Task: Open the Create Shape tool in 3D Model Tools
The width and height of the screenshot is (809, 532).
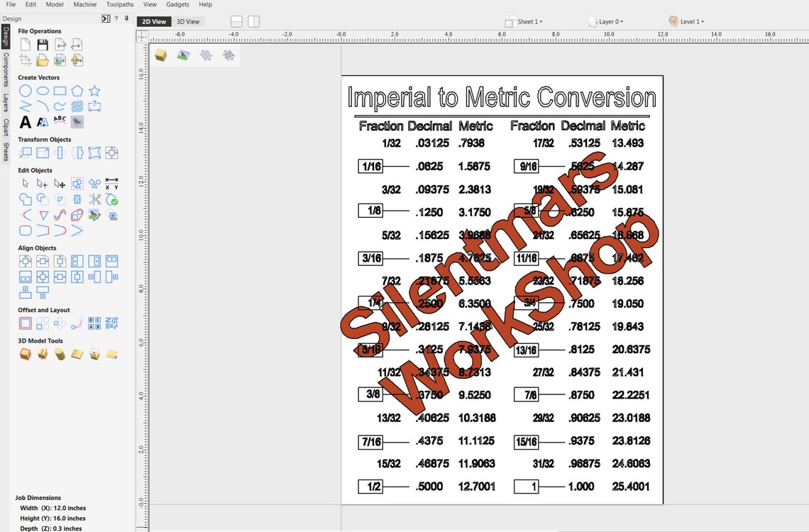Action: (24, 353)
